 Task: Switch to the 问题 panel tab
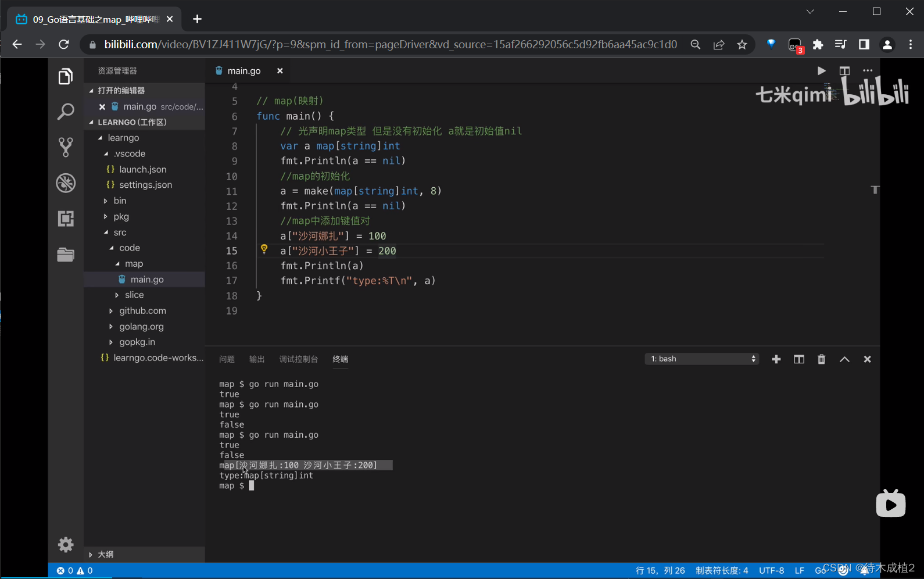pyautogui.click(x=227, y=359)
